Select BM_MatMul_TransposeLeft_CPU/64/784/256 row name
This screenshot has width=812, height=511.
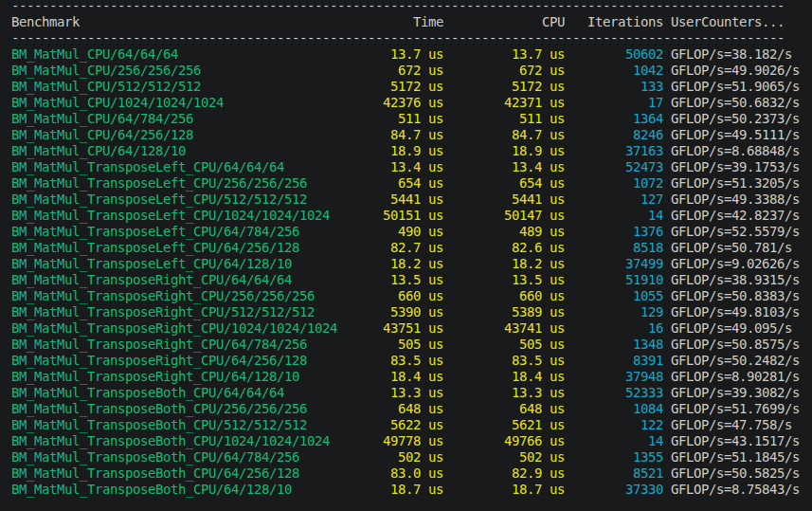(x=155, y=231)
